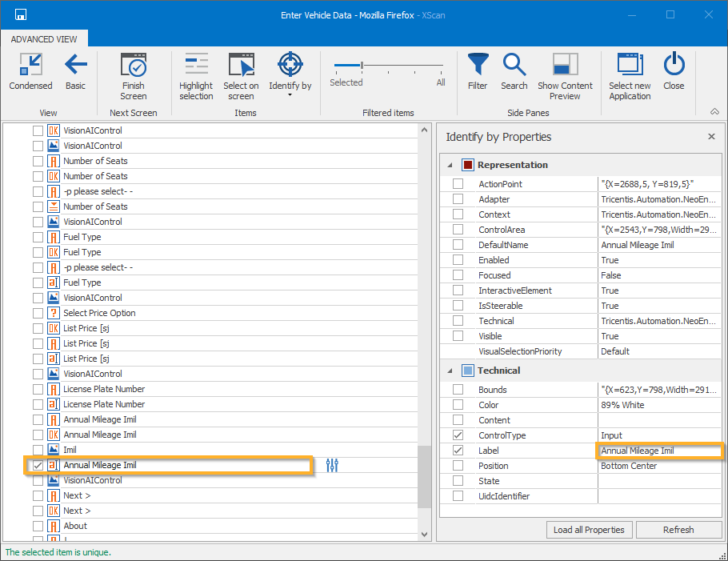Click Select new Application icon

[630, 66]
